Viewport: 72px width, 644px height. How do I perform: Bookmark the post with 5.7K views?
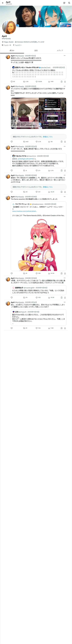click(x=62, y=171)
